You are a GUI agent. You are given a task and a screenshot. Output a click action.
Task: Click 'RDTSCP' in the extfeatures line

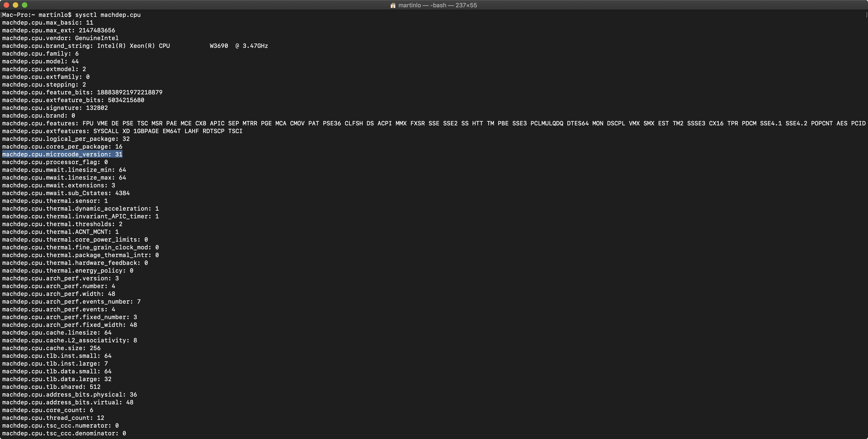click(213, 131)
